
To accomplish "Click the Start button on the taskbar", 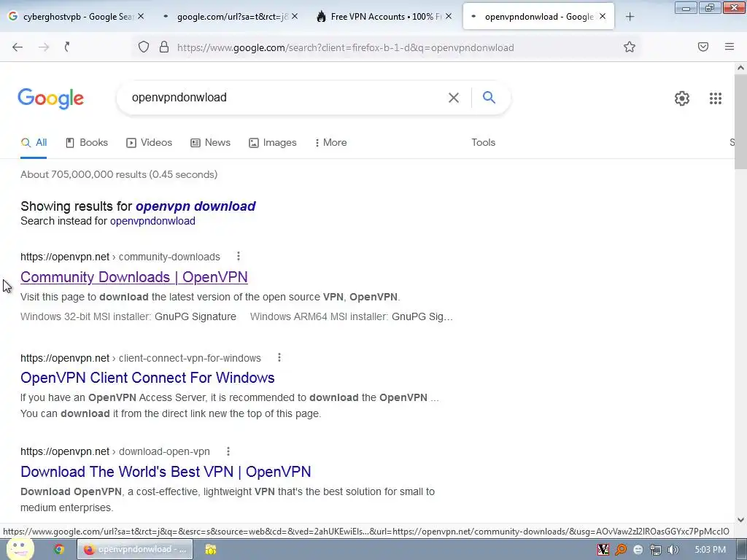I will coord(20,549).
